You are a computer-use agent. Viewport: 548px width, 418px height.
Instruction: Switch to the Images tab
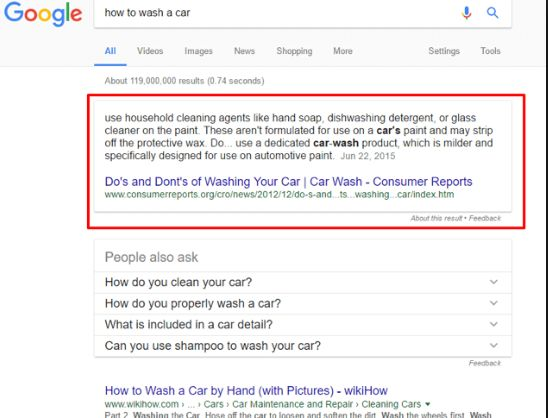pos(198,51)
